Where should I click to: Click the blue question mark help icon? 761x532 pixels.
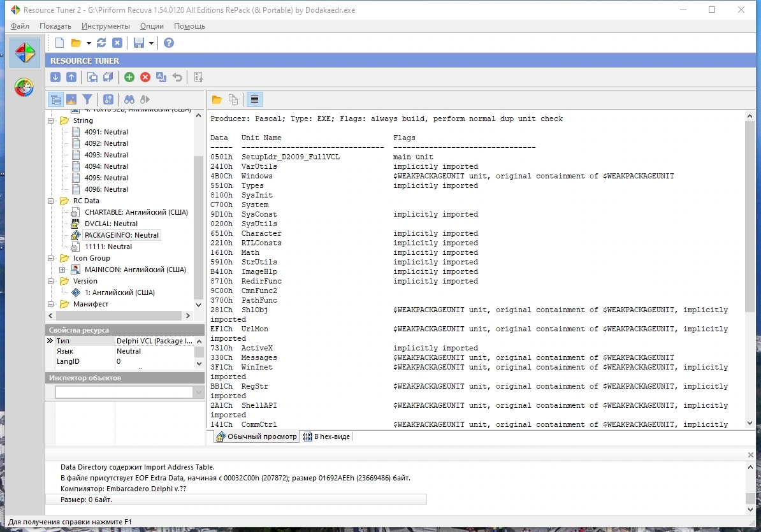[169, 43]
